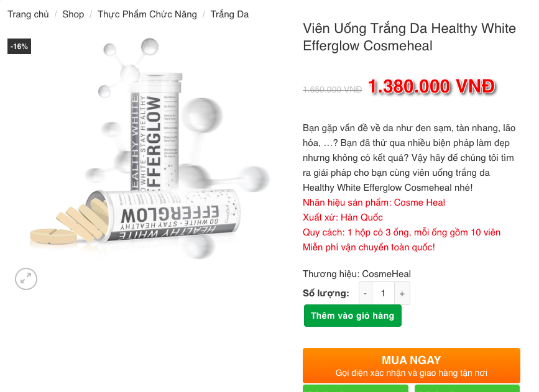Viewport: 539px width, 392px height.
Task: Click the -16% discount badge
Action: point(19,47)
